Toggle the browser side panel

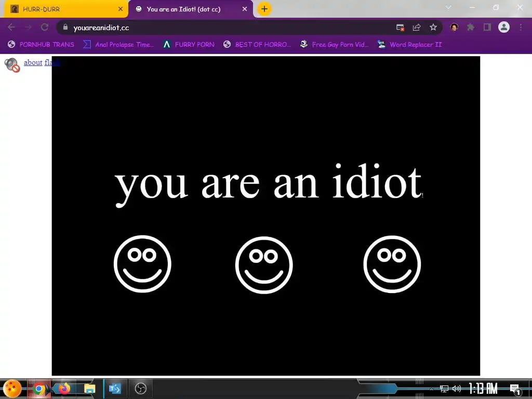(x=487, y=27)
